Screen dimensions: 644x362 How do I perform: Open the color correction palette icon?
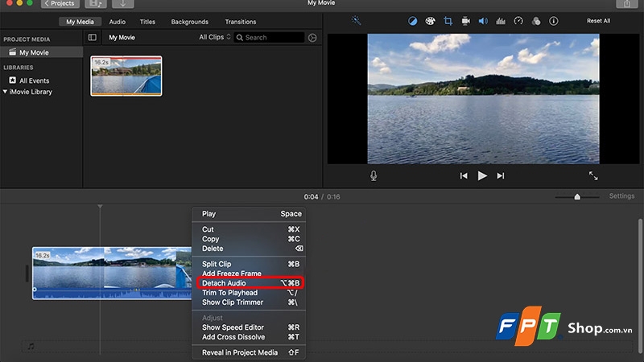coord(430,21)
